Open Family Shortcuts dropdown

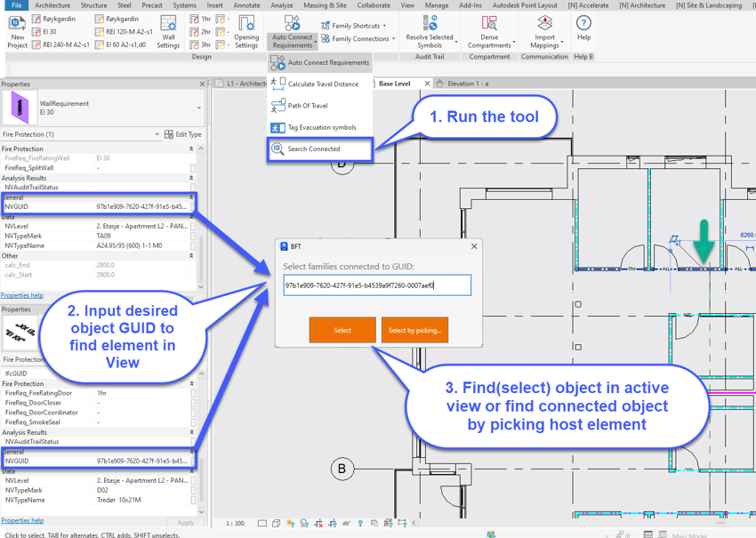(354, 26)
